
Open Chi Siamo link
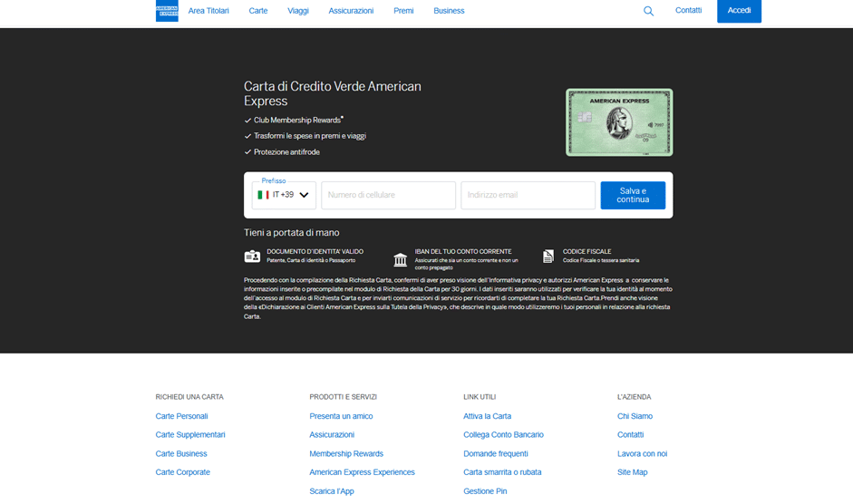coord(635,416)
